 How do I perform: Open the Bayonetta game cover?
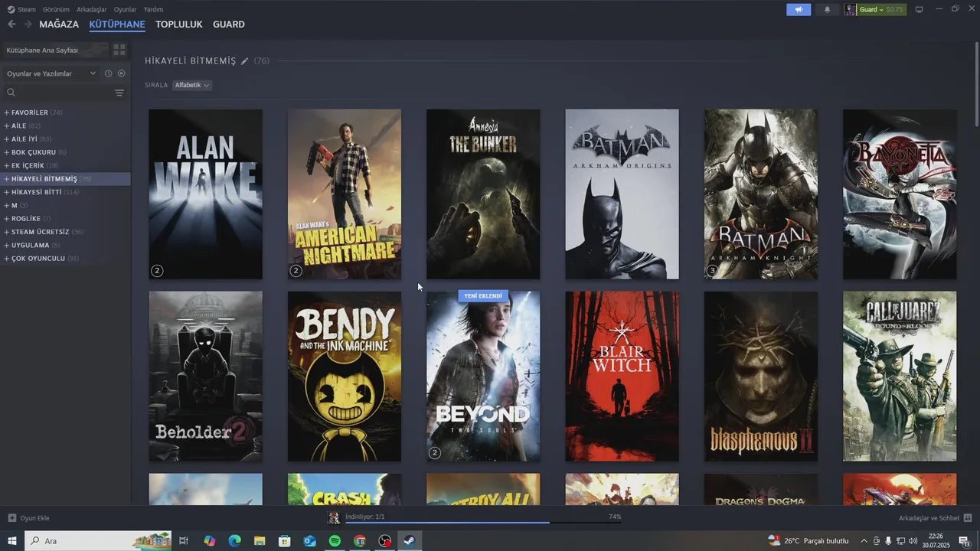pyautogui.click(x=900, y=194)
